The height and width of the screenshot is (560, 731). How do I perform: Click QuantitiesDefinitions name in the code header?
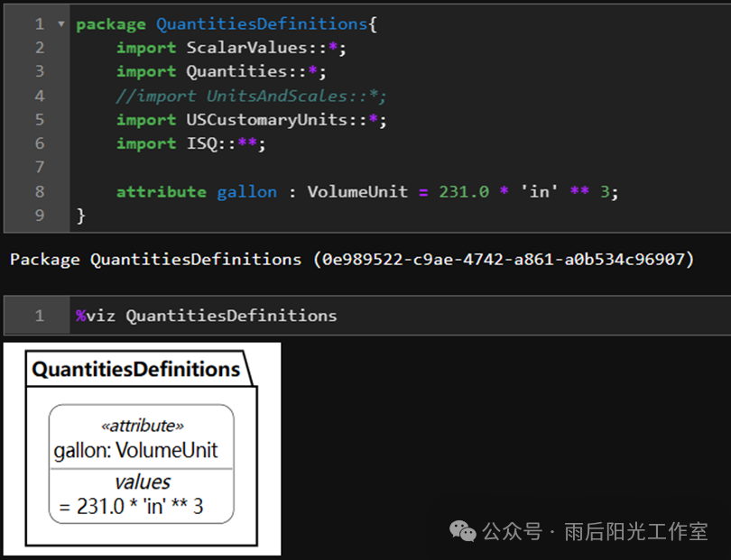(262, 23)
